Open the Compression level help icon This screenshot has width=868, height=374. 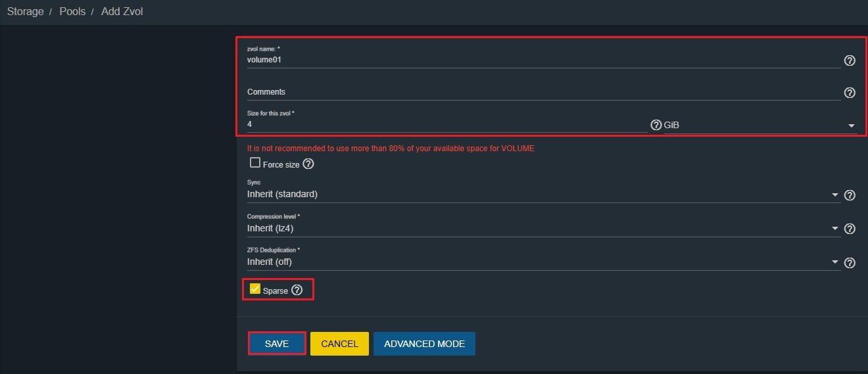[850, 229]
